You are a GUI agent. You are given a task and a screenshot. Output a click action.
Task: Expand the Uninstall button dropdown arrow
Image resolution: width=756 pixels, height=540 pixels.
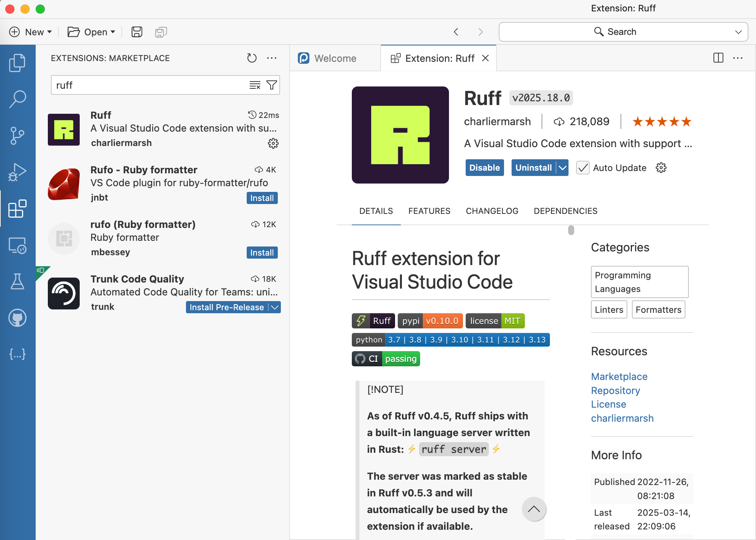562,168
